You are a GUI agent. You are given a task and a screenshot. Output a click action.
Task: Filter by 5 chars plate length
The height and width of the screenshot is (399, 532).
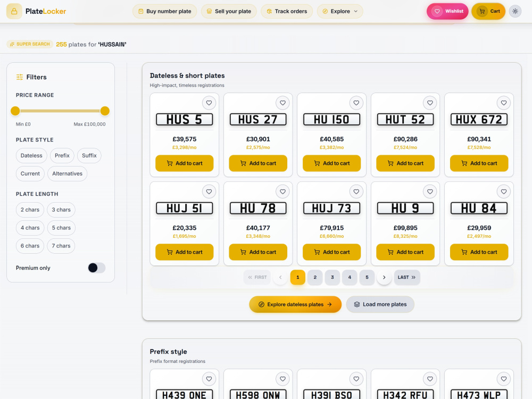(61, 228)
